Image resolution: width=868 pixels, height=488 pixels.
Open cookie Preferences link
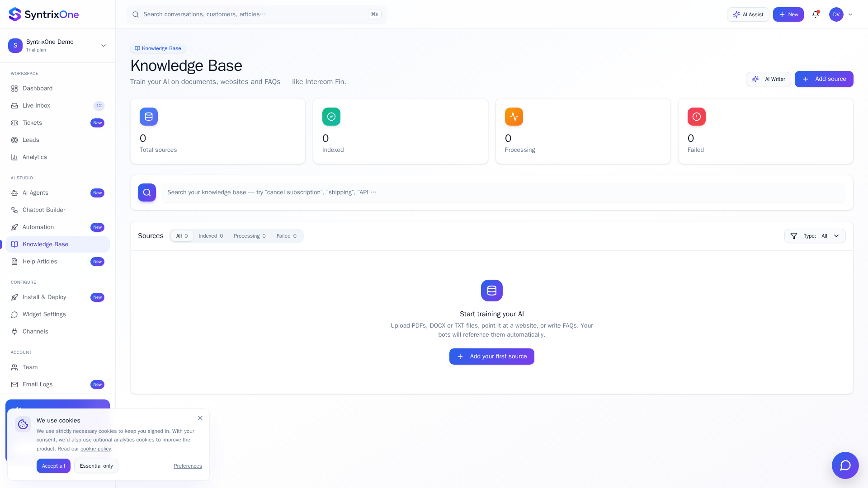point(188,466)
